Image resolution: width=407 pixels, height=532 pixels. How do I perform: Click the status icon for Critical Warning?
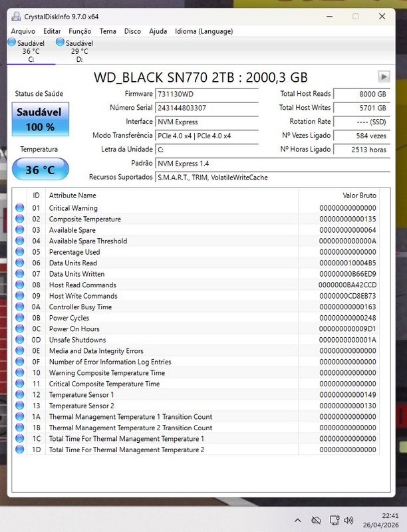pos(20,207)
